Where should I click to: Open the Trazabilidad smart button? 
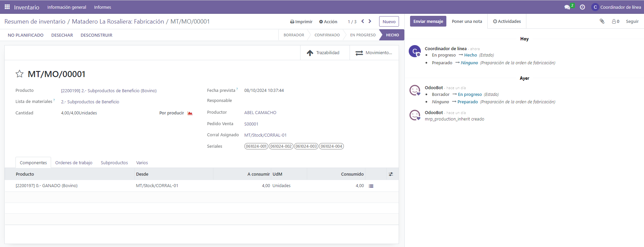tap(325, 53)
